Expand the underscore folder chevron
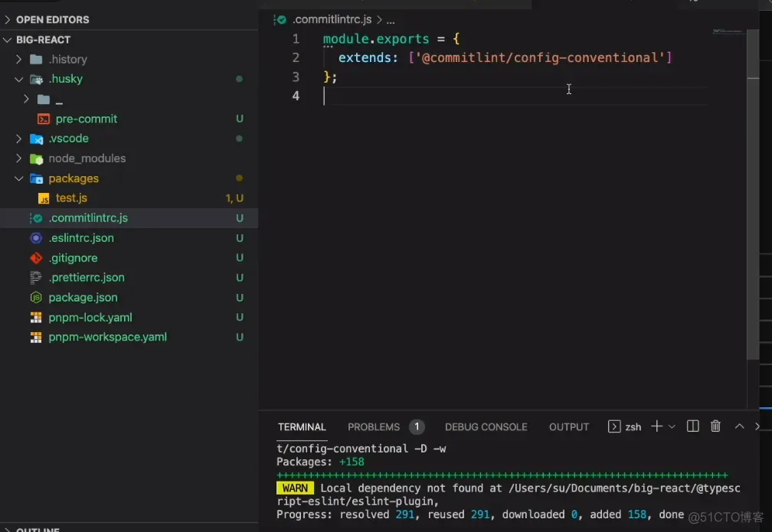772x532 pixels. point(26,100)
